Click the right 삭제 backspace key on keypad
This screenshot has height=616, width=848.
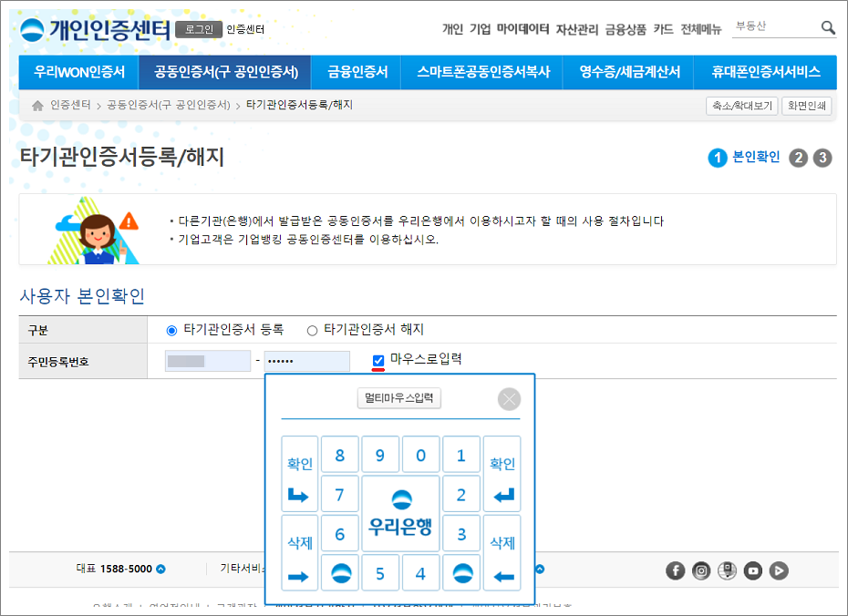pyautogui.click(x=502, y=553)
